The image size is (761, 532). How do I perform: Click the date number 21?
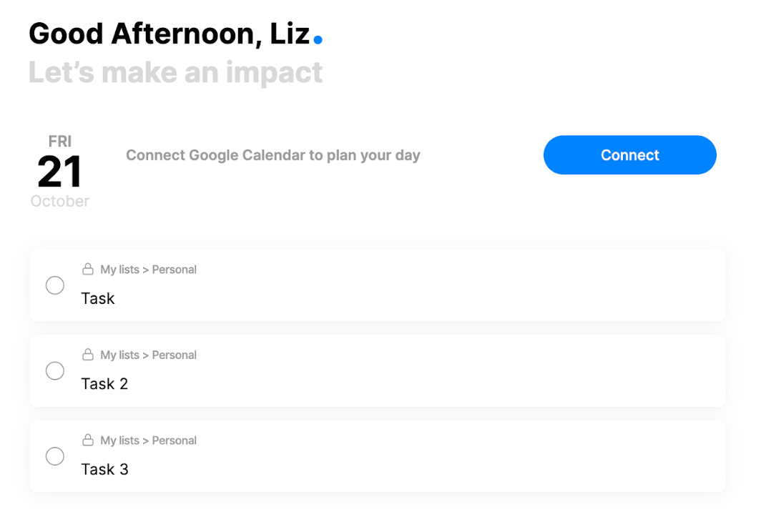click(x=59, y=172)
